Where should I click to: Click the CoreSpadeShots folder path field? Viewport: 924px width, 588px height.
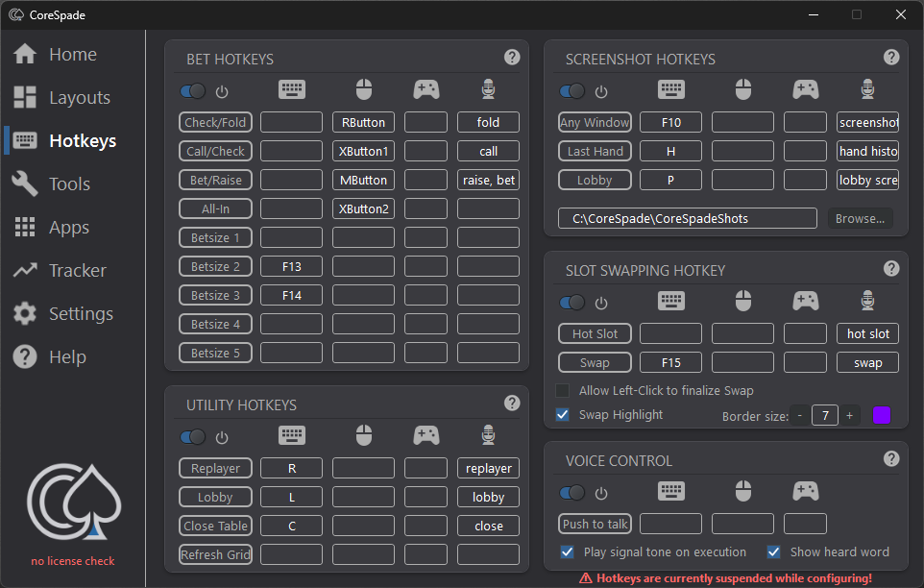[x=687, y=219]
